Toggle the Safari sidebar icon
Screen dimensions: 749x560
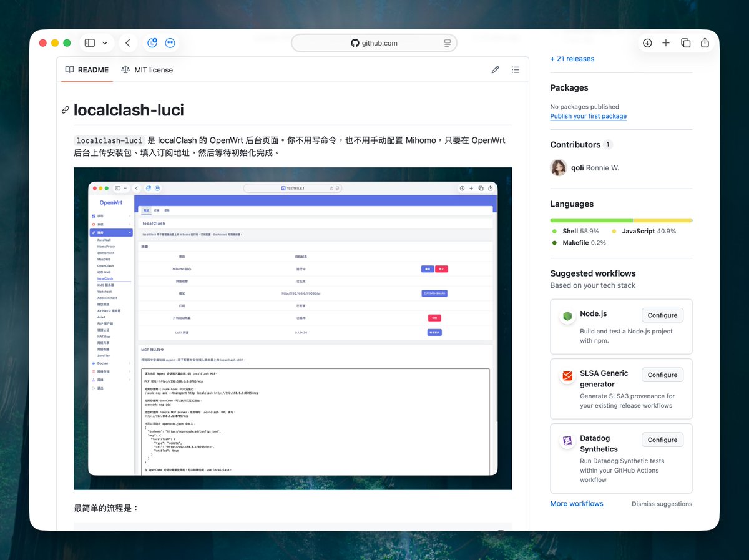coord(90,43)
